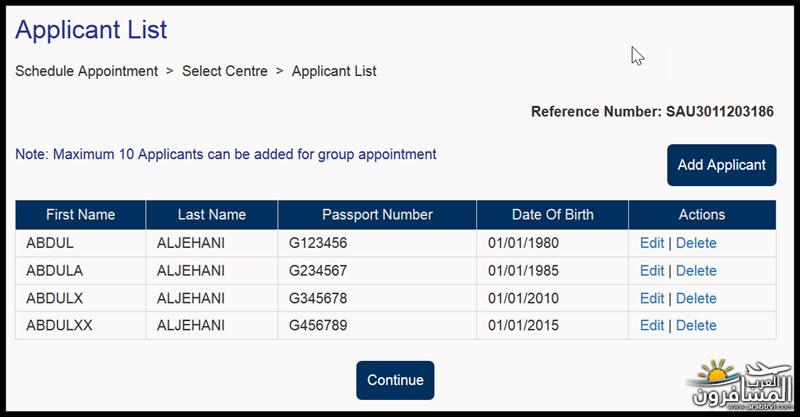Delete applicant ABDULX

(x=696, y=298)
